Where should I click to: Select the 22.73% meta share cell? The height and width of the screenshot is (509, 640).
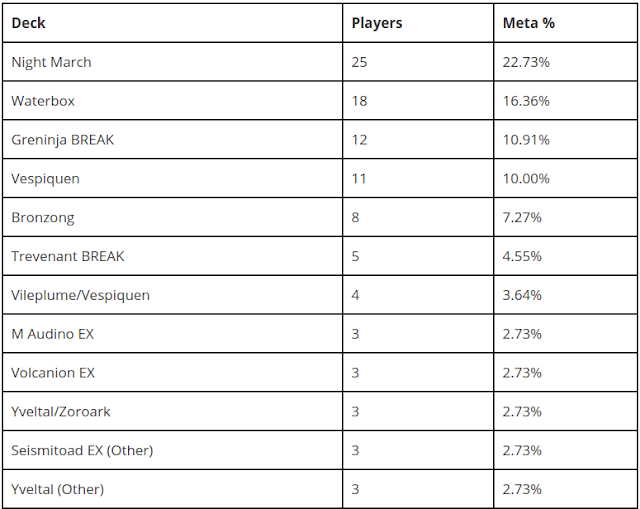point(565,62)
